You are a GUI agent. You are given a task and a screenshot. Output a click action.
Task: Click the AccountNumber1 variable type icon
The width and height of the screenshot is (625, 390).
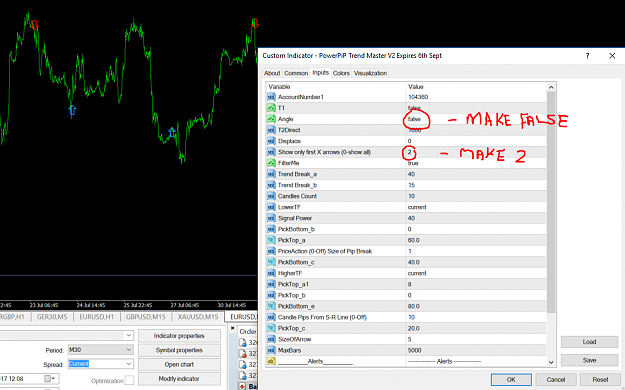click(x=271, y=97)
